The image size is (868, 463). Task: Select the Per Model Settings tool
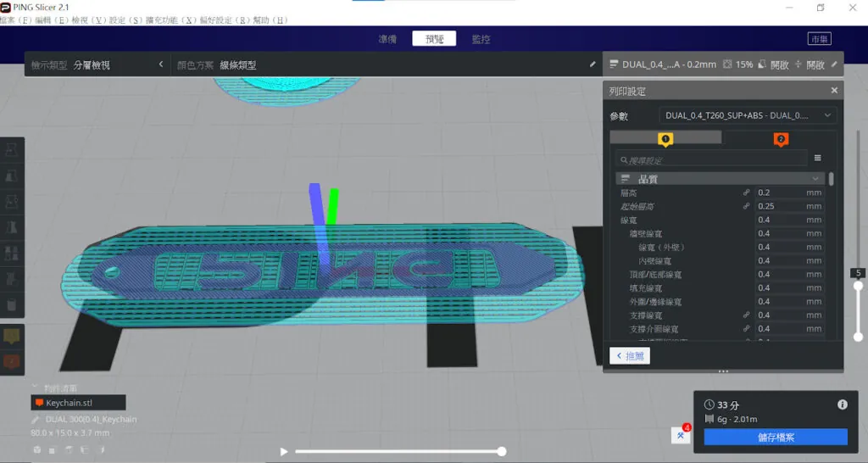click(12, 253)
